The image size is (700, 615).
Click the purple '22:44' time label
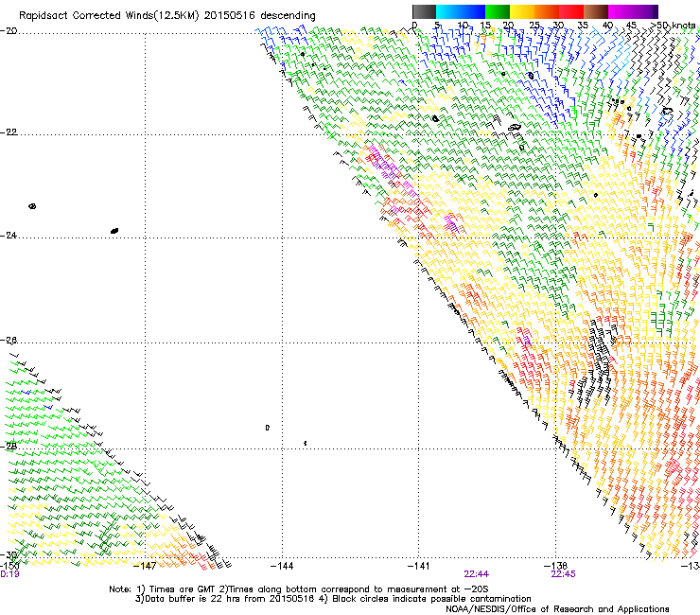coord(477,574)
